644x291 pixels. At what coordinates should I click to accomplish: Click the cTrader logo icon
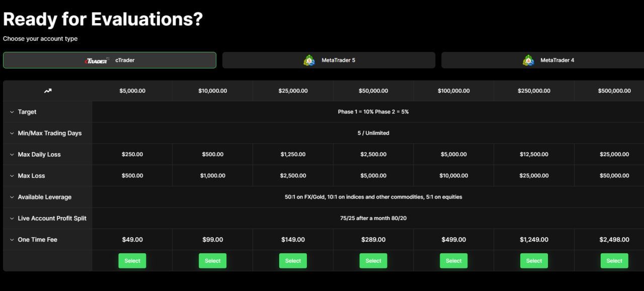[x=97, y=60]
